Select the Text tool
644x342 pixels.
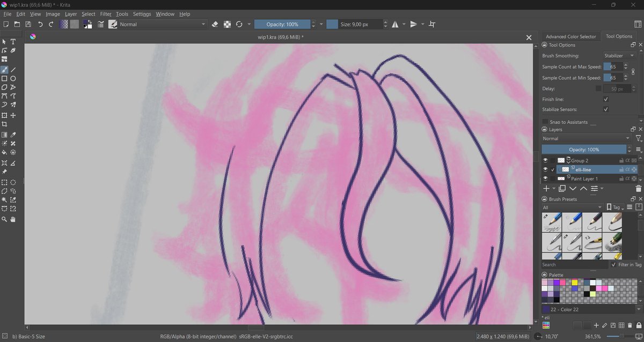(x=13, y=42)
